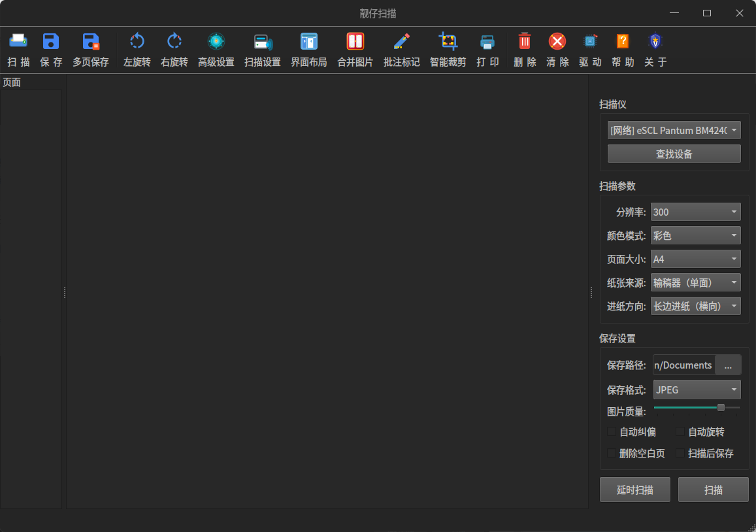Open the 保存格式 JPEG format dropdown
The height and width of the screenshot is (532, 756).
point(697,390)
